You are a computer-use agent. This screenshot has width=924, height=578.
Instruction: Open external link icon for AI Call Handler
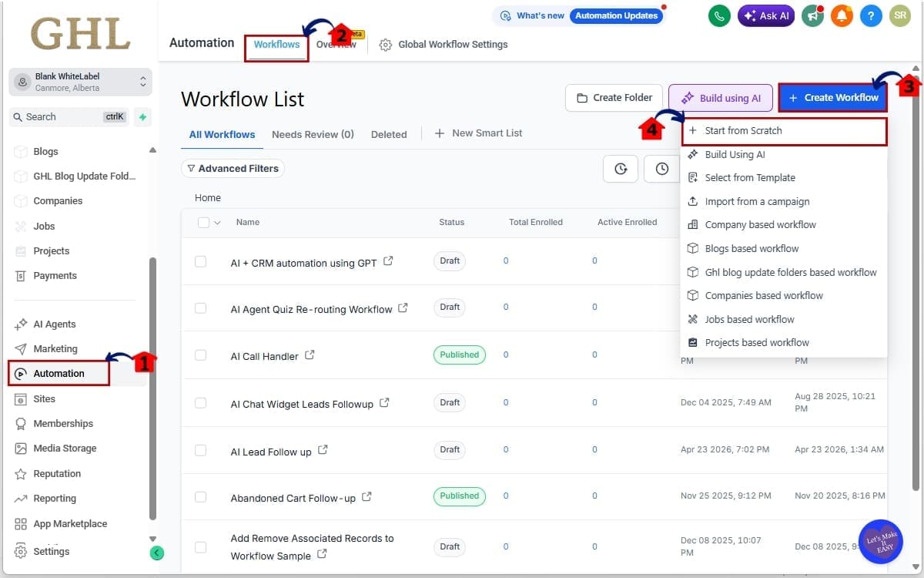click(x=310, y=355)
